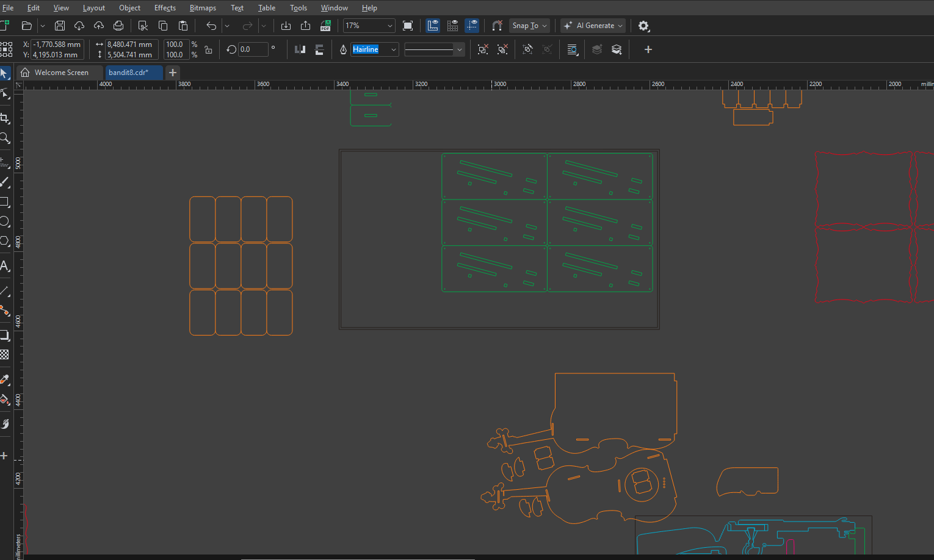Click the Full-screen preview icon
The width and height of the screenshot is (934, 560).
point(408,26)
